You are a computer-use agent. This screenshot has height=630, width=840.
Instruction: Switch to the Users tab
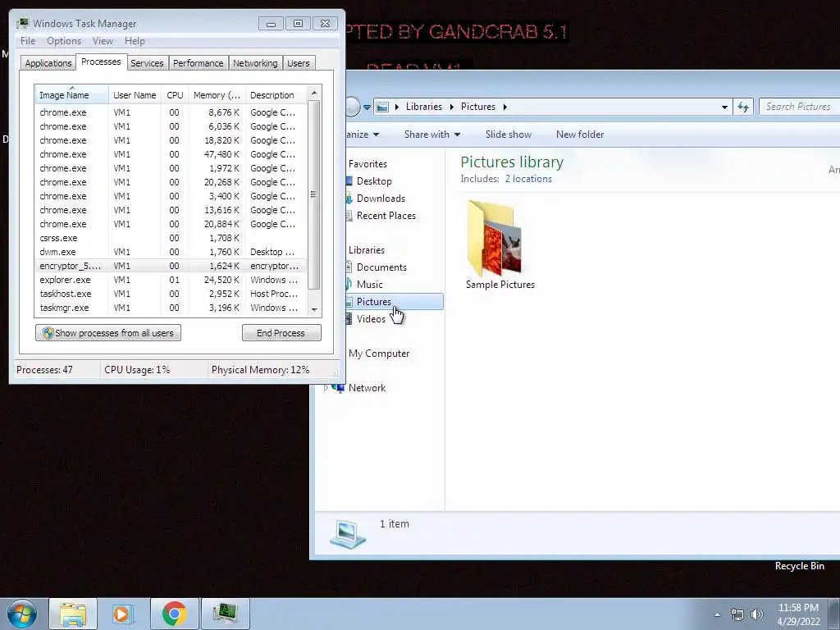(298, 63)
